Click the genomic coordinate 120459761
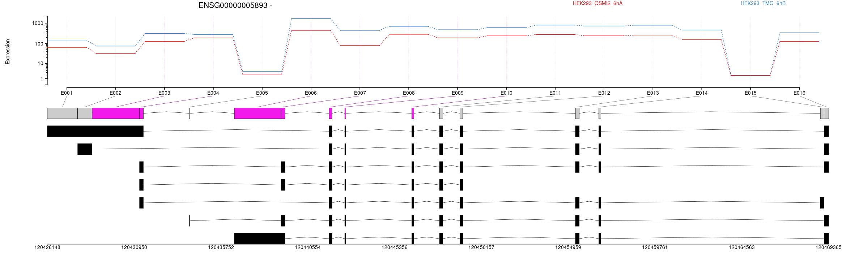Image resolution: width=868 pixels, height=253 pixels. tap(655, 248)
